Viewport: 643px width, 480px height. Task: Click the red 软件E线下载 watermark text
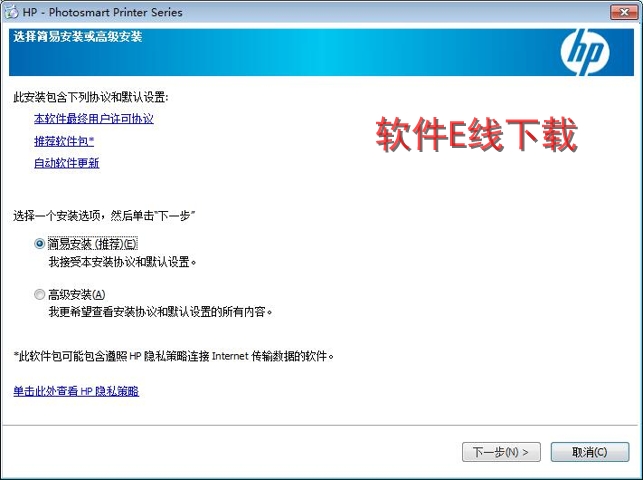[x=476, y=136]
